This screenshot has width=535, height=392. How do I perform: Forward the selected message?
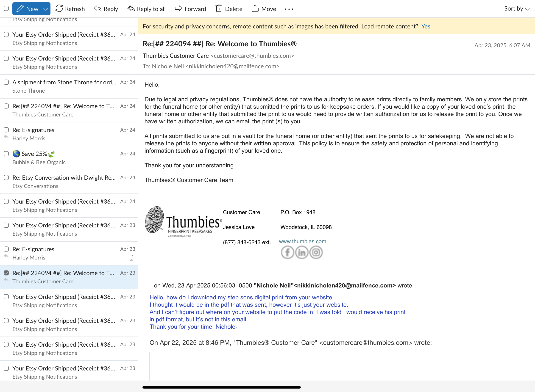click(x=190, y=9)
